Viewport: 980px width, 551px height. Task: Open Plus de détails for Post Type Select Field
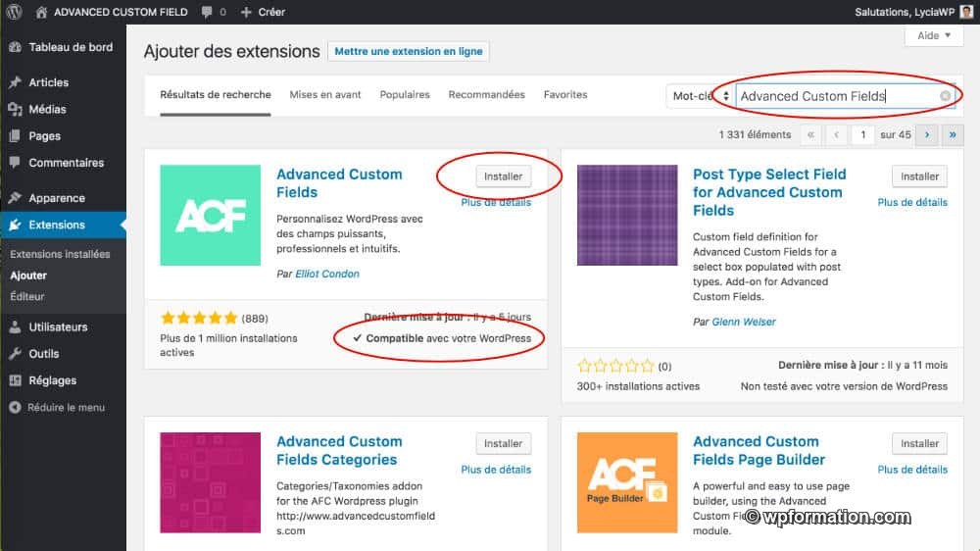pos(912,203)
